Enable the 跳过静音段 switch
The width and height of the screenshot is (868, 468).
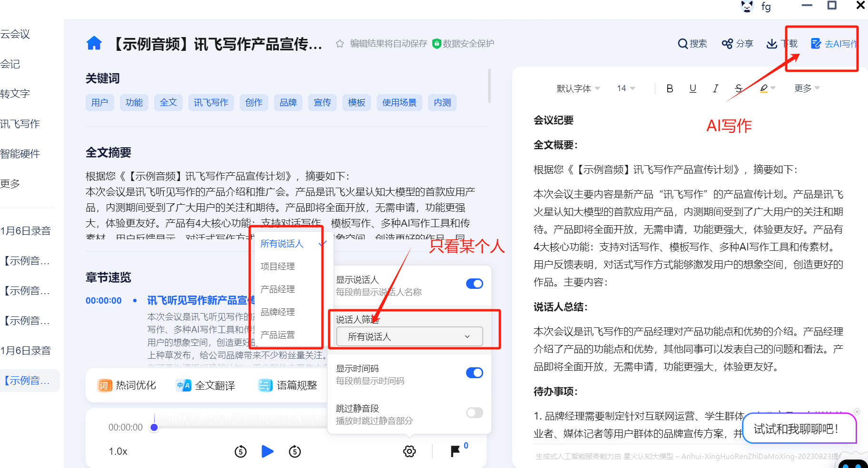(x=475, y=412)
